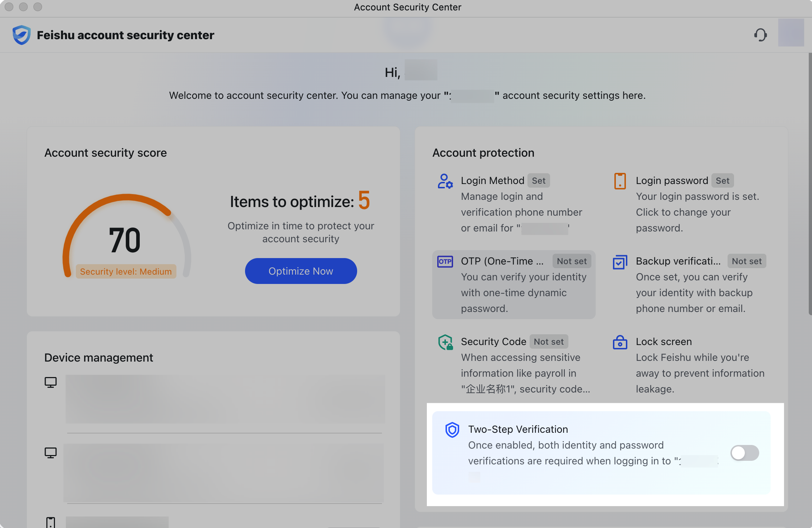Click the Feishu shield logo icon
The width and height of the screenshot is (812, 528).
(22, 35)
